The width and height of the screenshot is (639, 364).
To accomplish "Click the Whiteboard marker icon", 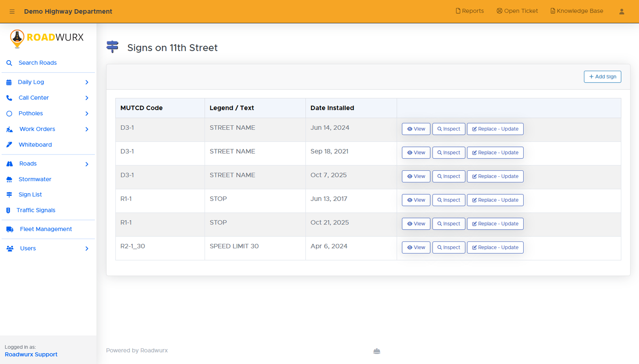I will click(x=9, y=145).
